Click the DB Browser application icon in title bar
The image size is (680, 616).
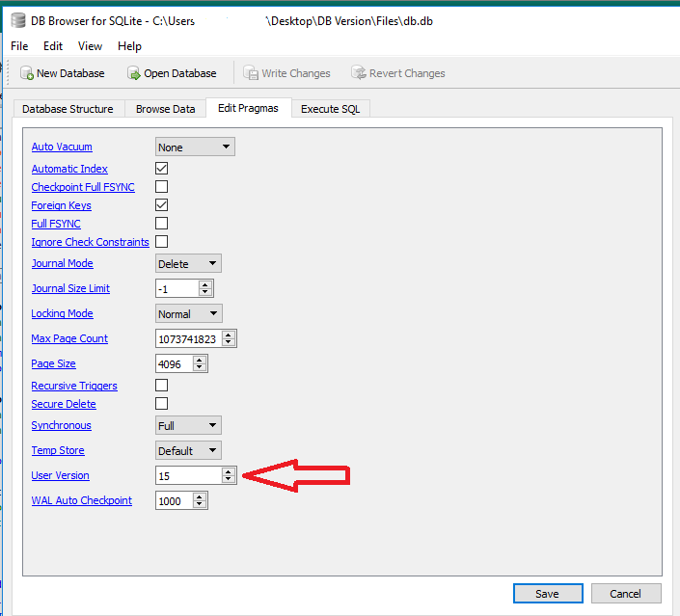click(18, 20)
